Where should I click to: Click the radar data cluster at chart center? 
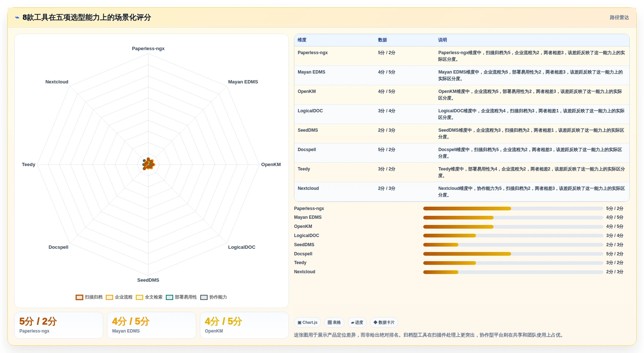click(148, 164)
